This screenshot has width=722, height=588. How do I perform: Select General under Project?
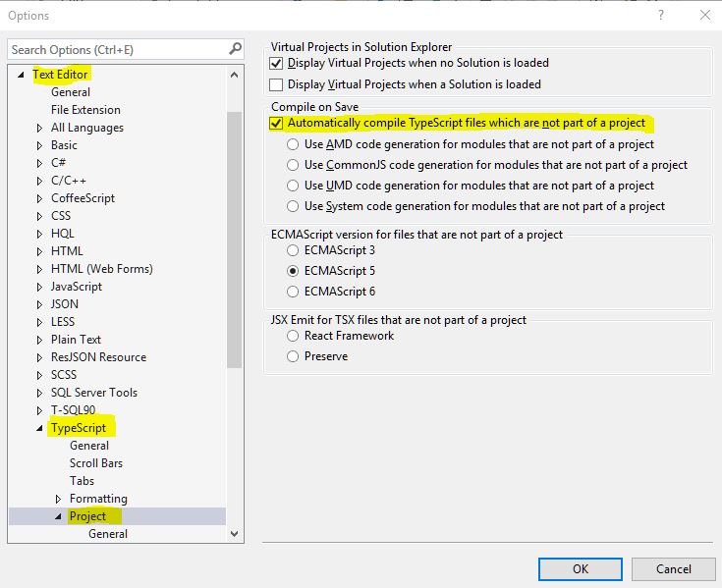pyautogui.click(x=108, y=534)
